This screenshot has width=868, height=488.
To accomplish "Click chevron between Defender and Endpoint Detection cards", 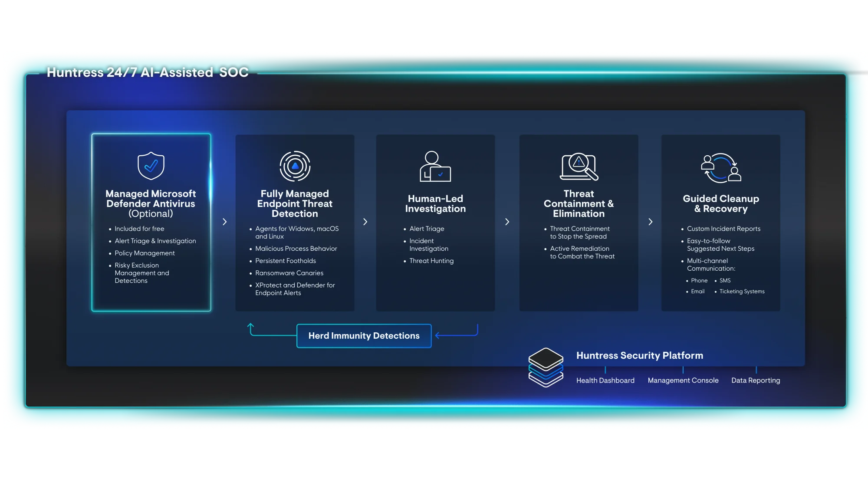I will 224,222.
